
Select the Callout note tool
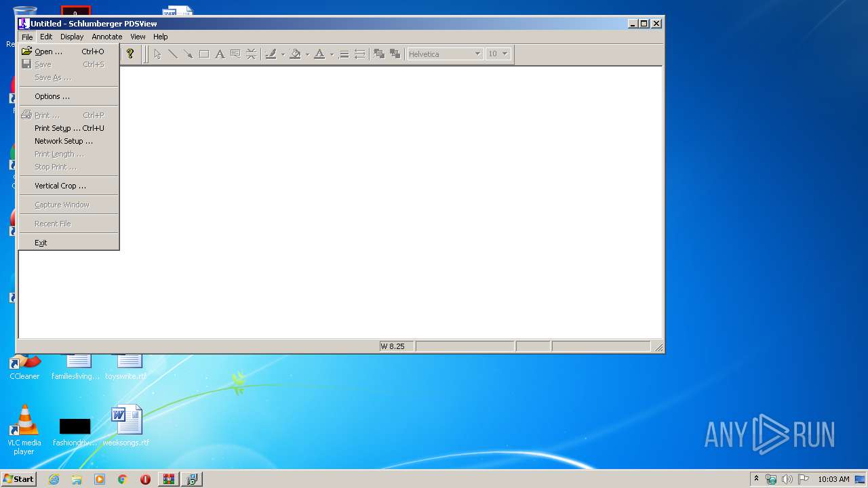click(x=235, y=54)
